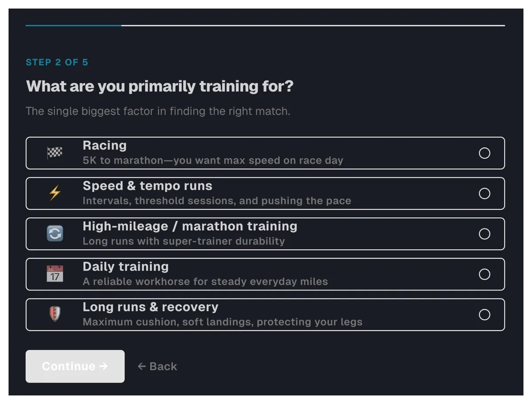
Task: Click the High-mileage / marathon training title
Action: (x=190, y=226)
